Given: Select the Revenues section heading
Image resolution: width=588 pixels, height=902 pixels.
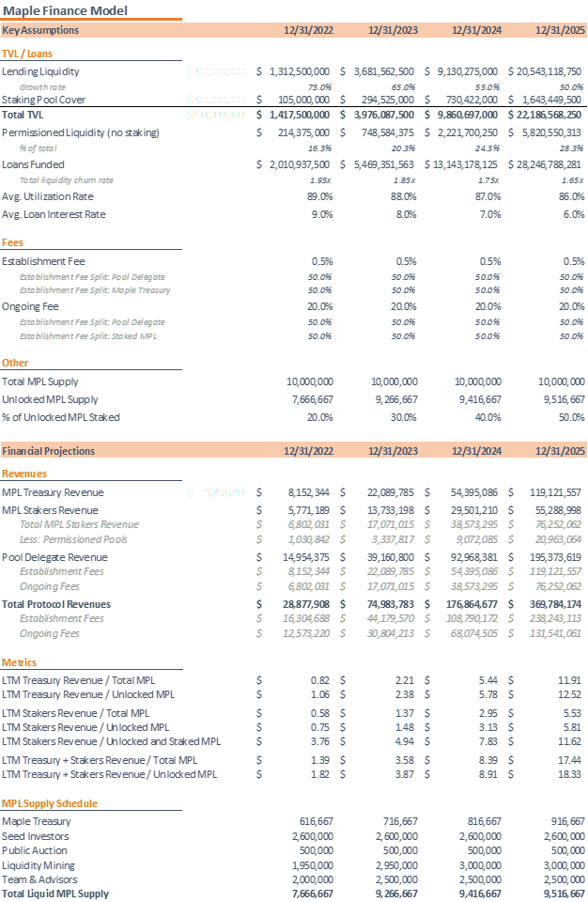Looking at the screenshot, I should pyautogui.click(x=24, y=474).
